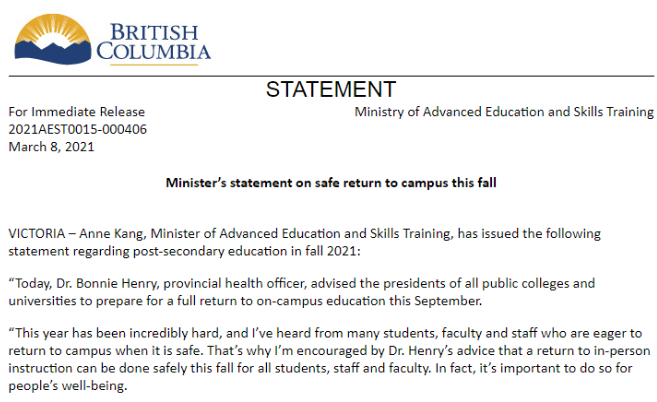The width and height of the screenshot is (657, 402).
Task: Click the Ministry of Advanced Education header text
Action: click(x=503, y=112)
